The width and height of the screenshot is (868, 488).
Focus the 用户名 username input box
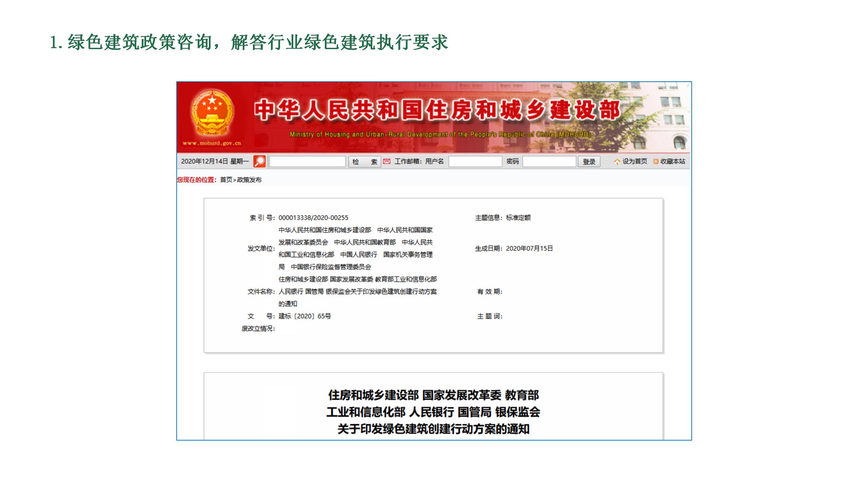point(475,162)
